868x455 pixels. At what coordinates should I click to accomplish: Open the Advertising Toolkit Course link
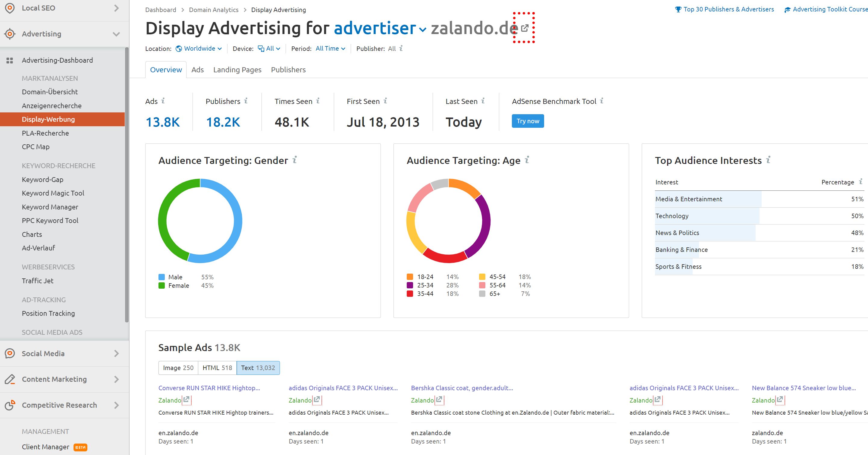(830, 9)
